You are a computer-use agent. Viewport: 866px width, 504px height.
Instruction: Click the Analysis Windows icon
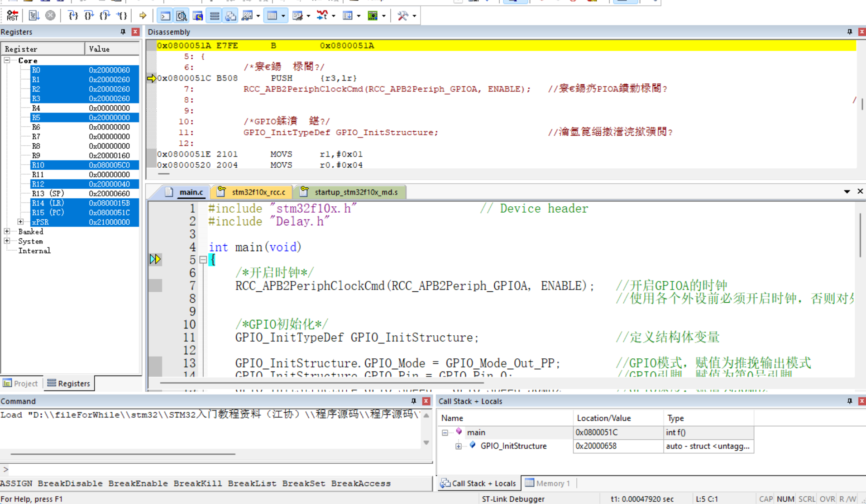pos(322,16)
